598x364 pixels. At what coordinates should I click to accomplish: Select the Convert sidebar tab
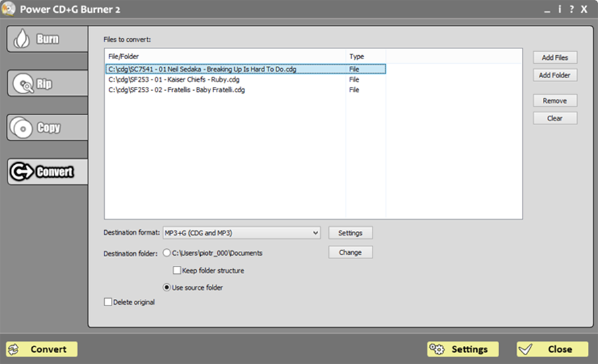(x=47, y=172)
